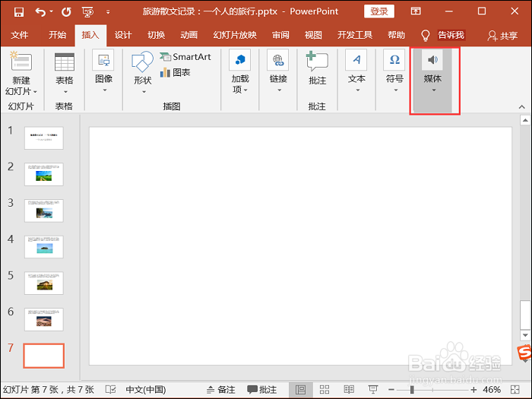Select slide 3 thumbnail
532x399 pixels.
tap(44, 211)
